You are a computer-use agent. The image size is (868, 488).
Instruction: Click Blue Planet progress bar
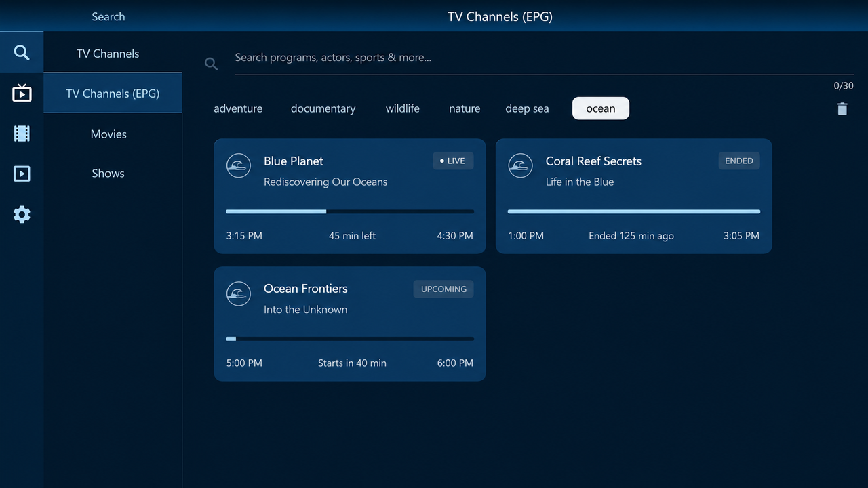(x=350, y=211)
